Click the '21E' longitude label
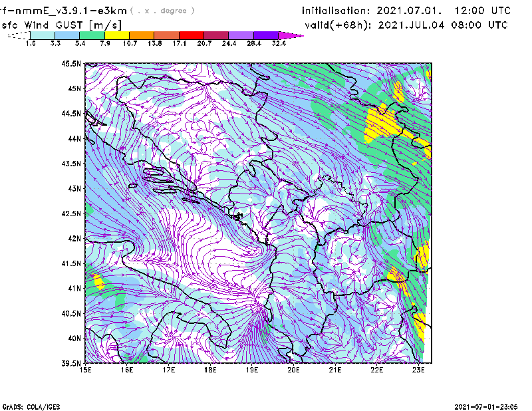 [x=335, y=370]
